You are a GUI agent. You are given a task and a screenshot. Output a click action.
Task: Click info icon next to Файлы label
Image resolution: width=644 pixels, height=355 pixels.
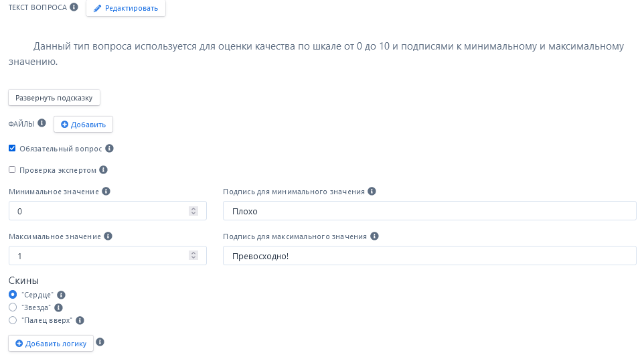click(42, 123)
